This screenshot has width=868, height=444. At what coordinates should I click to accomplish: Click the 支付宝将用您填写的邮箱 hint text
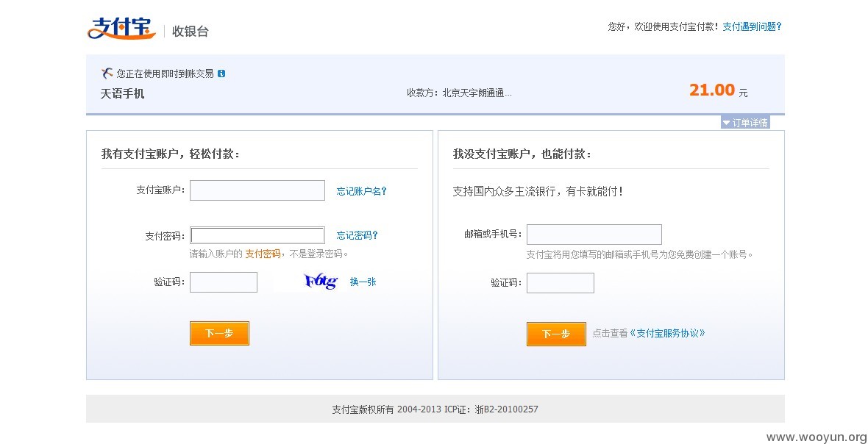[639, 254]
